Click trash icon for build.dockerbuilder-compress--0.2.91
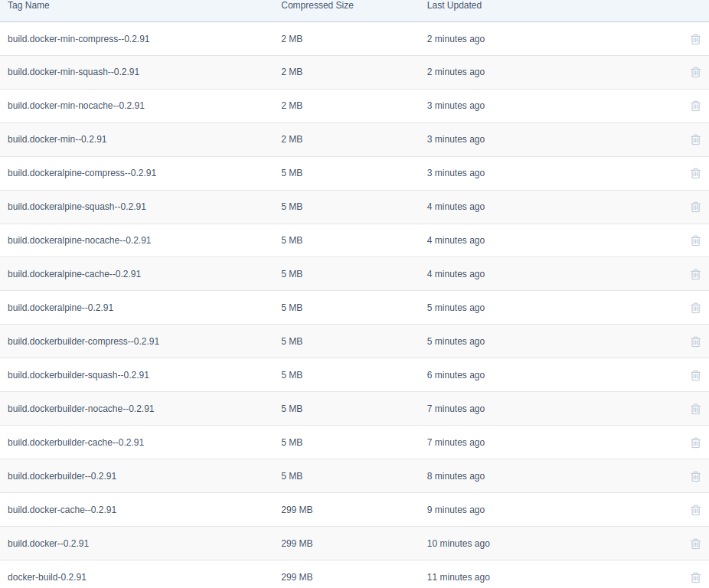The height and width of the screenshot is (588, 709). [695, 341]
